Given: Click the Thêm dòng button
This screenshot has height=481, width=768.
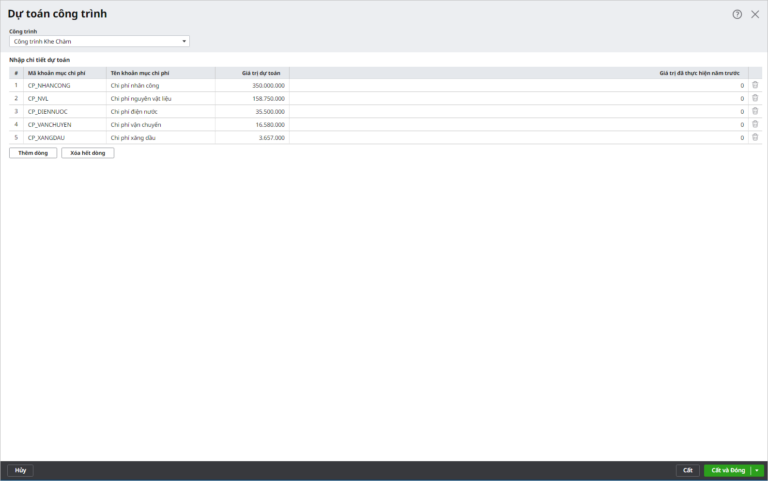Looking at the screenshot, I should 33,153.
